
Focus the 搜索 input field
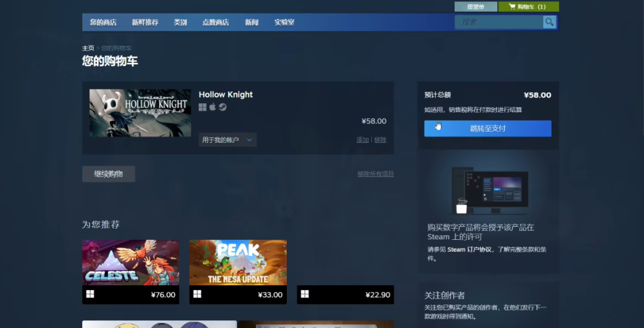pos(499,22)
